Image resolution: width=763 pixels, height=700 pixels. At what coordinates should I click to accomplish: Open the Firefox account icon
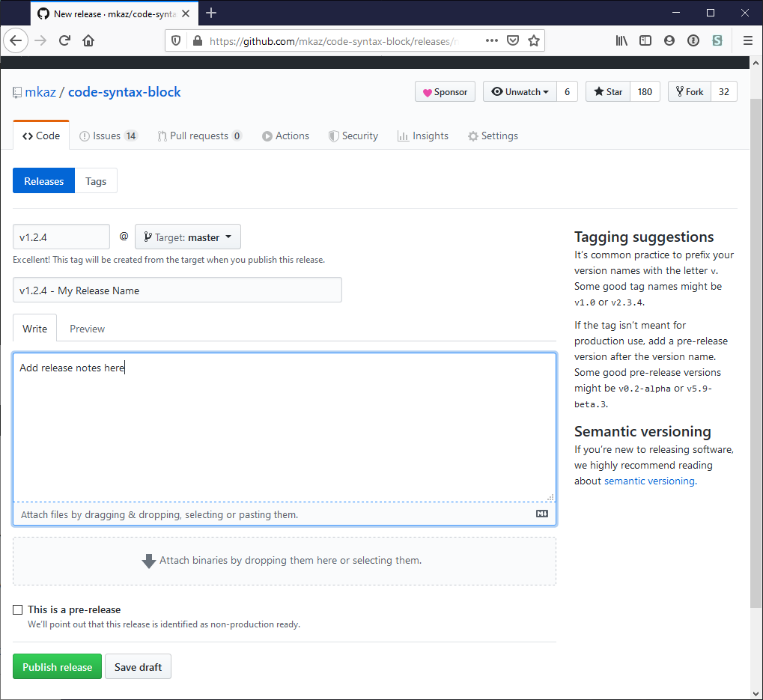[x=669, y=40]
